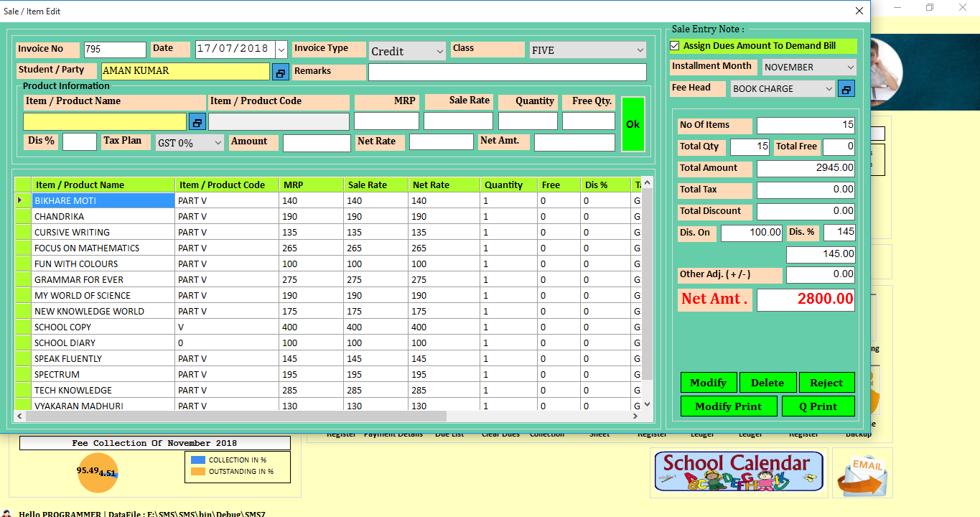Click the green Ok button

point(633,124)
